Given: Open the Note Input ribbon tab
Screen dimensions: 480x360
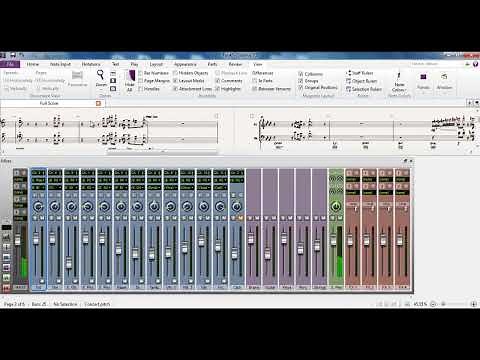Looking at the screenshot, I should pyautogui.click(x=60, y=64).
